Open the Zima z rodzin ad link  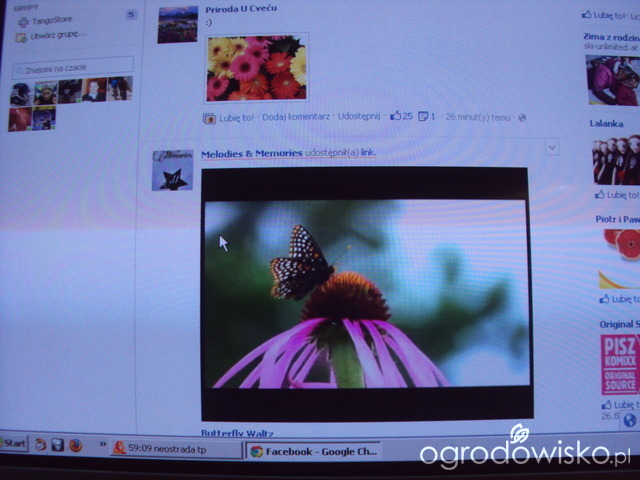[611, 37]
